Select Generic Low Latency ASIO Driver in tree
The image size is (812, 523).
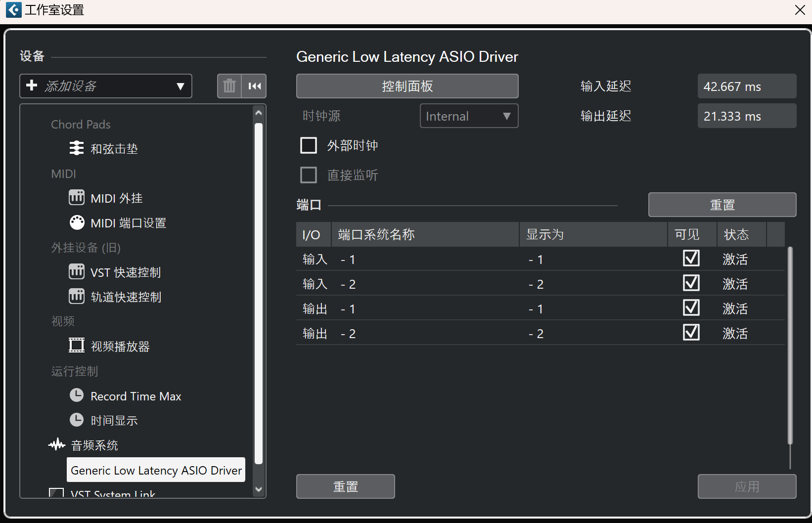pos(155,470)
